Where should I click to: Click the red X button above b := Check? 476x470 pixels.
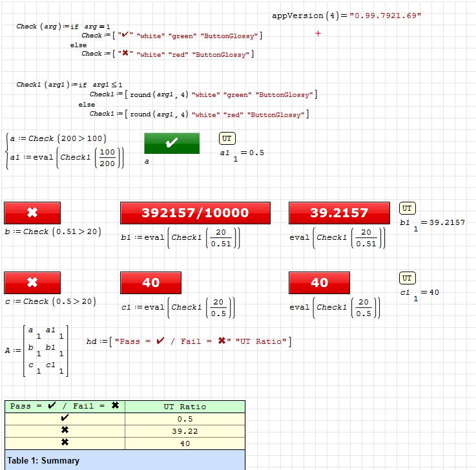(x=32, y=213)
